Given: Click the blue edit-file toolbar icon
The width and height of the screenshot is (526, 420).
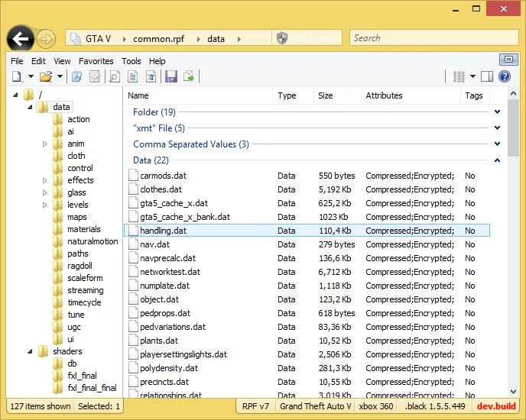Looking at the screenshot, I should tap(76, 77).
